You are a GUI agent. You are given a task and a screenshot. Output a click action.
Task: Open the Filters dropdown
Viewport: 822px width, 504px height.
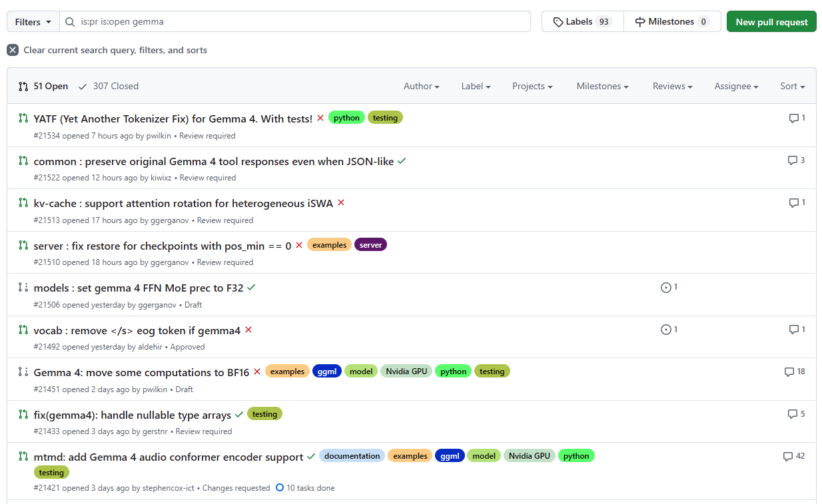(33, 21)
